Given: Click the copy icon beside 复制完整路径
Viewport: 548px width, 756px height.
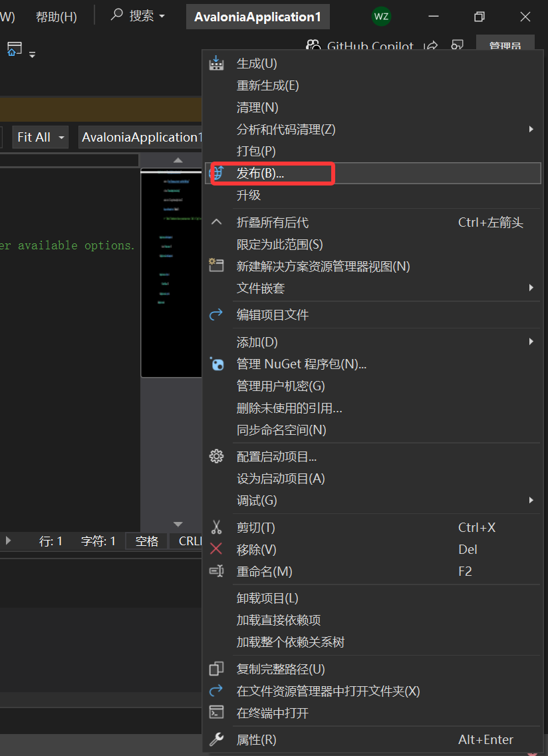Looking at the screenshot, I should pyautogui.click(x=216, y=669).
